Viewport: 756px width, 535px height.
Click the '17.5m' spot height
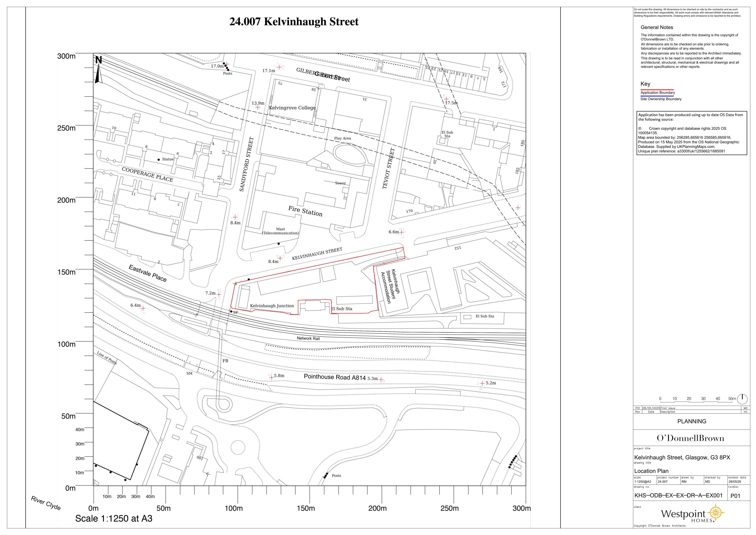[x=451, y=103]
